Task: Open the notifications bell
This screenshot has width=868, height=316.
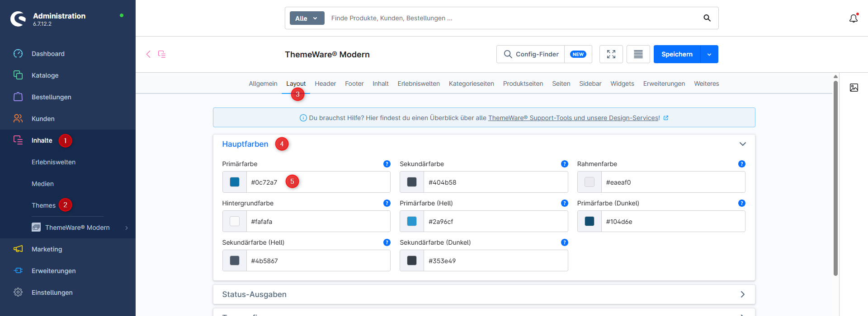Action: [x=854, y=19]
